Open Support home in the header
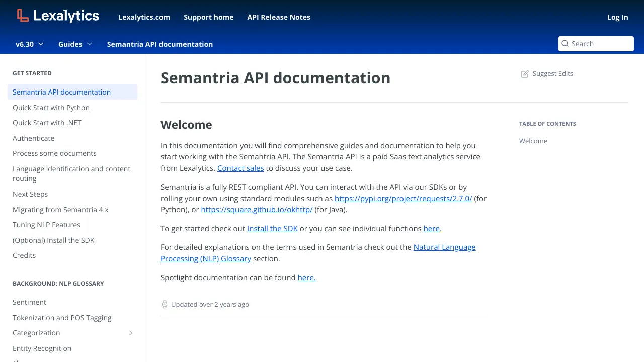This screenshot has height=362, width=644. (208, 17)
